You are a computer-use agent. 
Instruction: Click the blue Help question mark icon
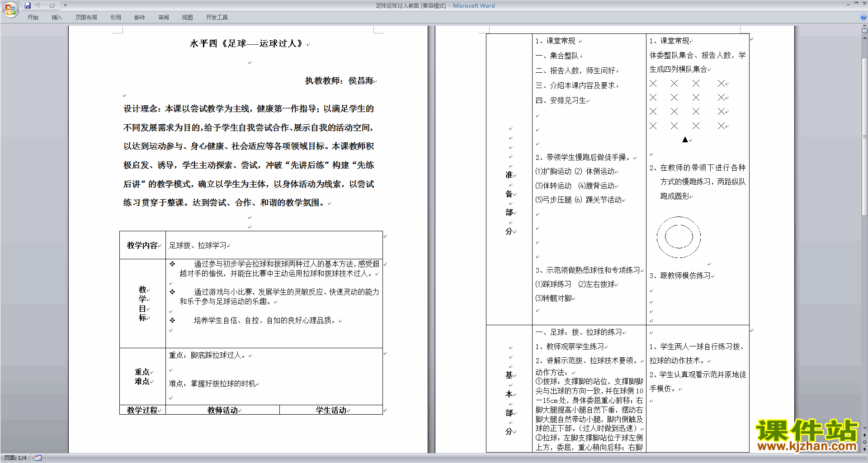[863, 17]
